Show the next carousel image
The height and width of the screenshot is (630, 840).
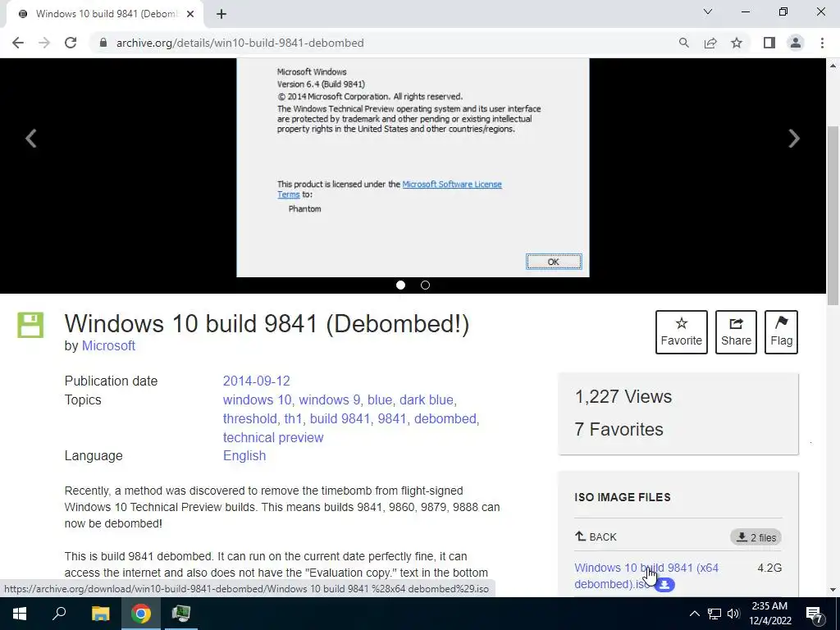pyautogui.click(x=794, y=138)
